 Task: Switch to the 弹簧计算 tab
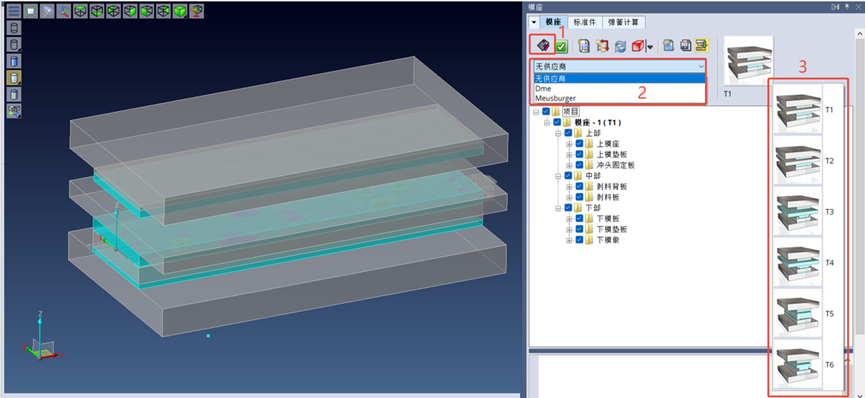tap(624, 22)
